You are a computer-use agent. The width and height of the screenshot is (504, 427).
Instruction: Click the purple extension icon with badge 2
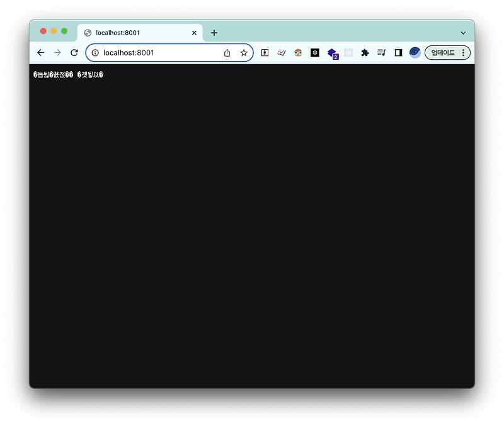pyautogui.click(x=332, y=53)
